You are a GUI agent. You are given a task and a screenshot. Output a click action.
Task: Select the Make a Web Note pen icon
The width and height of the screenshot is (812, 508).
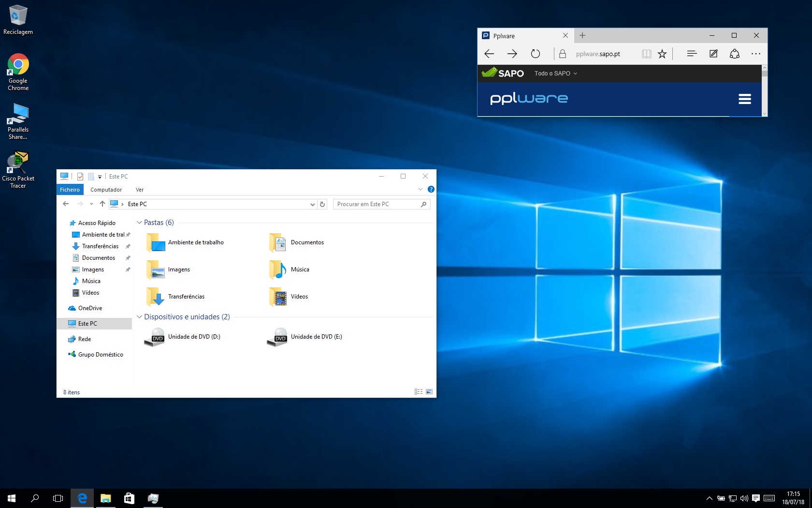coord(713,54)
